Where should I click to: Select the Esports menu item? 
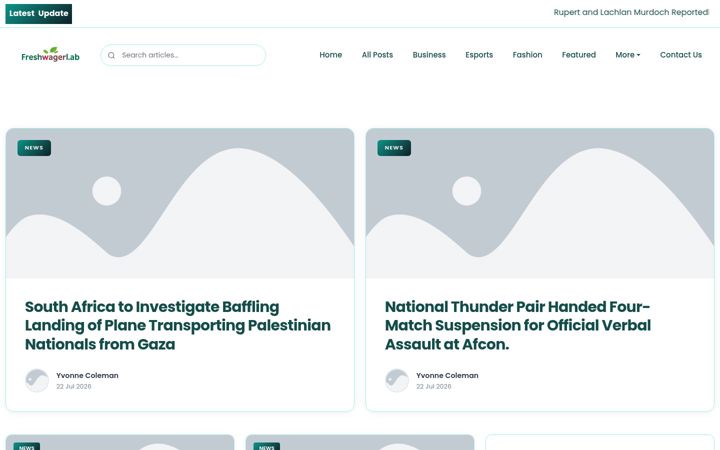point(479,55)
